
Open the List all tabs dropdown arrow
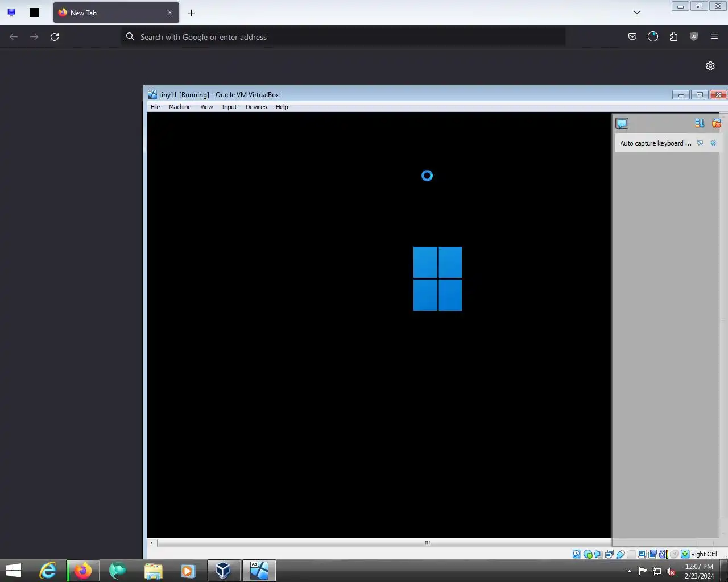[x=637, y=13]
